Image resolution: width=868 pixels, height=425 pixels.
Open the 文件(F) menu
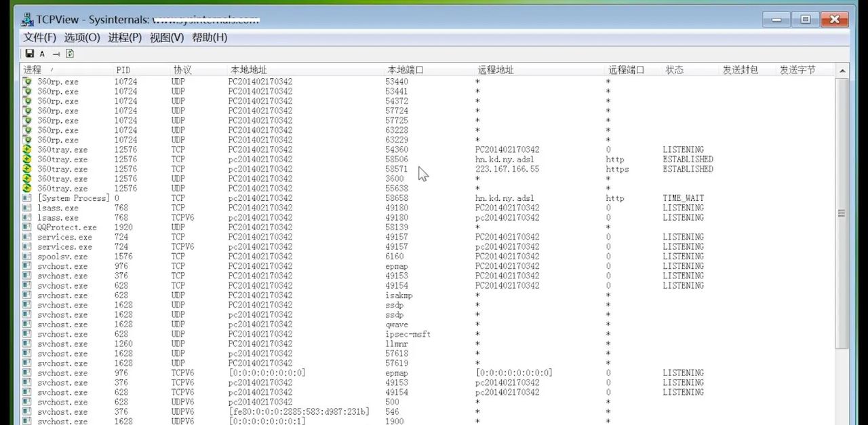(39, 37)
